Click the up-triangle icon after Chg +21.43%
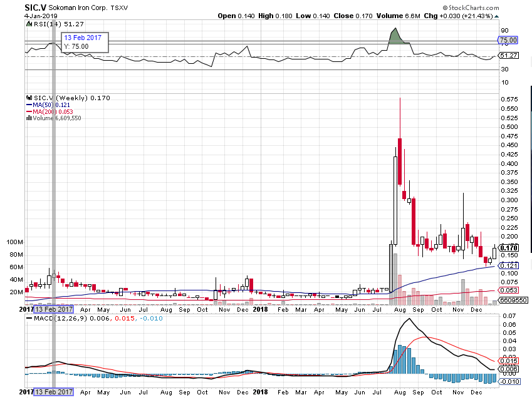 click(497, 16)
